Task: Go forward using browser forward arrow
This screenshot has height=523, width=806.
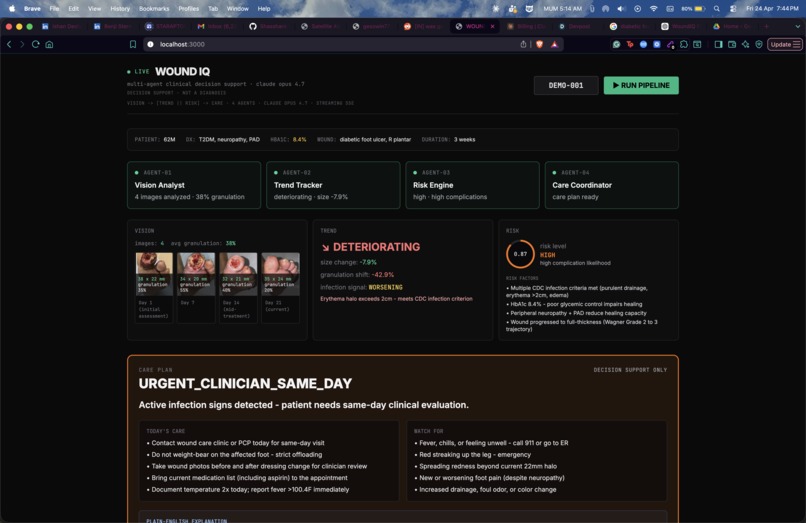Action: point(22,44)
